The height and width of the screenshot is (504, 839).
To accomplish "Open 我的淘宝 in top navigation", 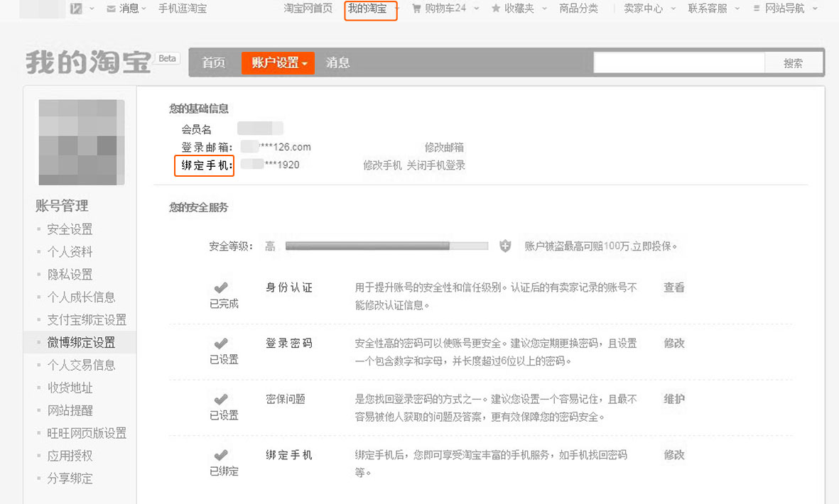I will click(367, 9).
